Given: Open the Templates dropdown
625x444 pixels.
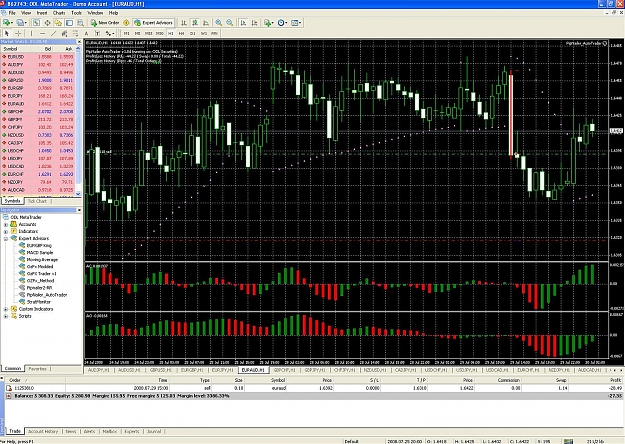Looking at the screenshot, I should point(296,23).
